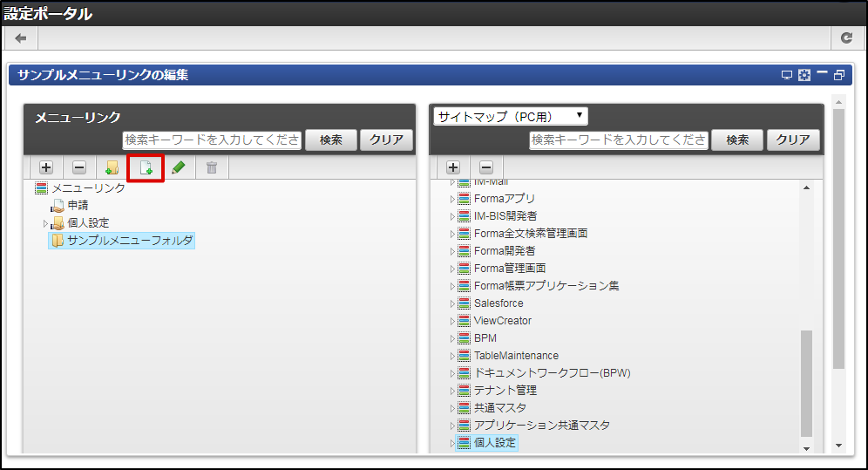Viewport: 868px width, 470px height.
Task: Expand the 個人設定 node in left tree
Action: click(45, 223)
